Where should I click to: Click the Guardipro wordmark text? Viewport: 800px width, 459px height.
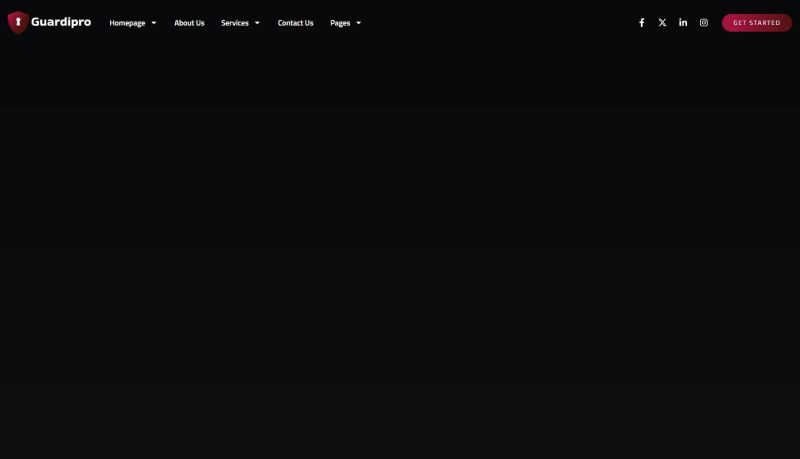(x=61, y=22)
